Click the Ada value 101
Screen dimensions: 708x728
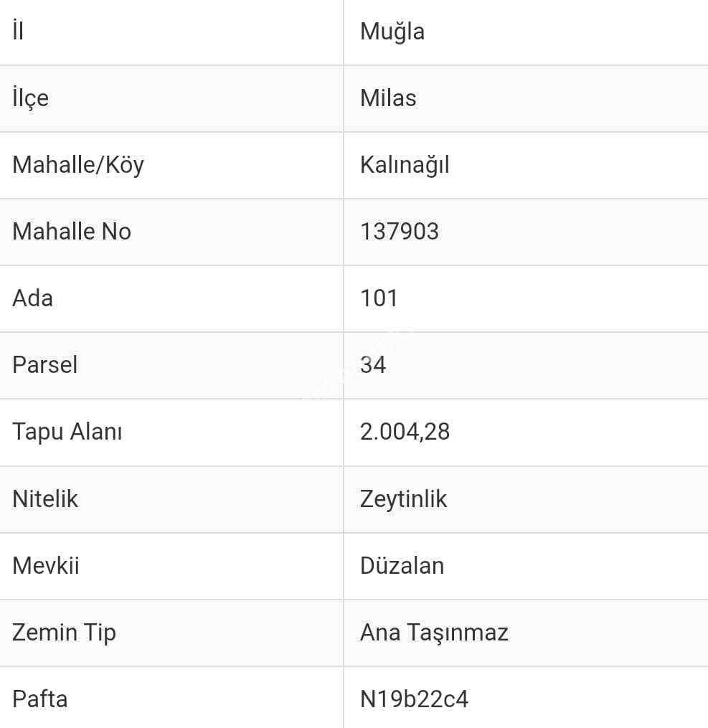coord(379,298)
